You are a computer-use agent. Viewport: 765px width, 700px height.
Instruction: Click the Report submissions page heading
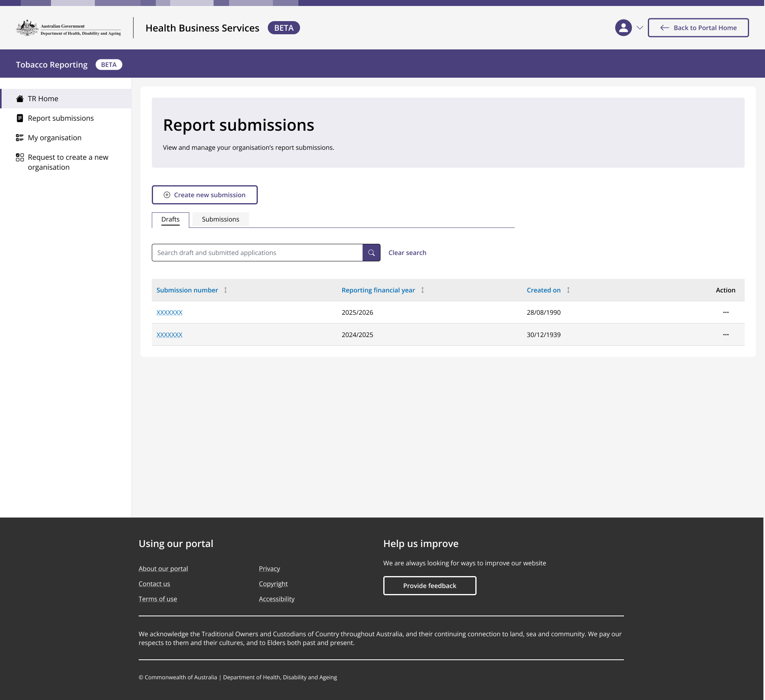coord(238,125)
